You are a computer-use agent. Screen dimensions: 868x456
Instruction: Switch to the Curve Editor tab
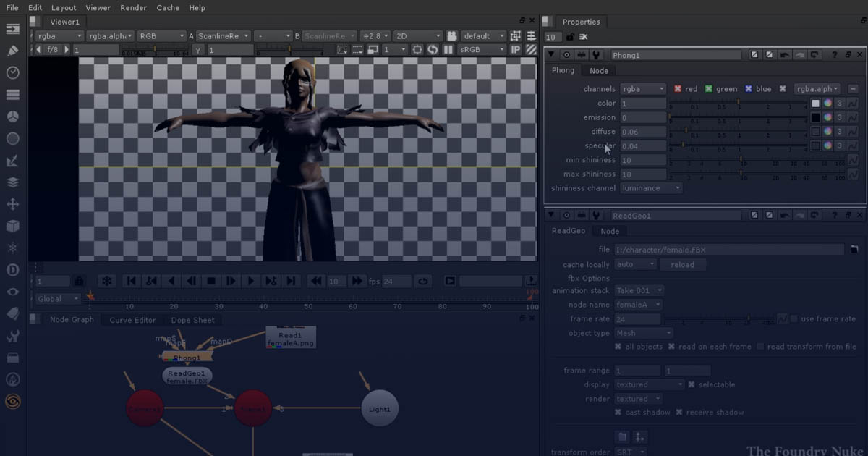click(x=132, y=319)
